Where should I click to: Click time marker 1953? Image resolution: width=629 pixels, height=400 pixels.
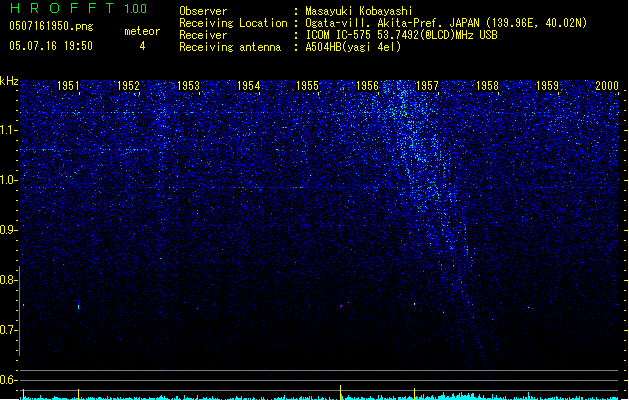click(188, 86)
